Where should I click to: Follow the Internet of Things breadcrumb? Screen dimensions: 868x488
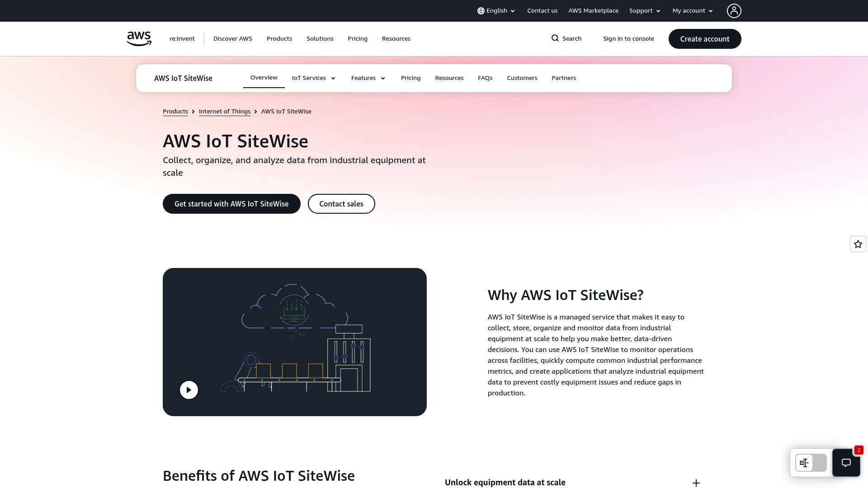(225, 112)
